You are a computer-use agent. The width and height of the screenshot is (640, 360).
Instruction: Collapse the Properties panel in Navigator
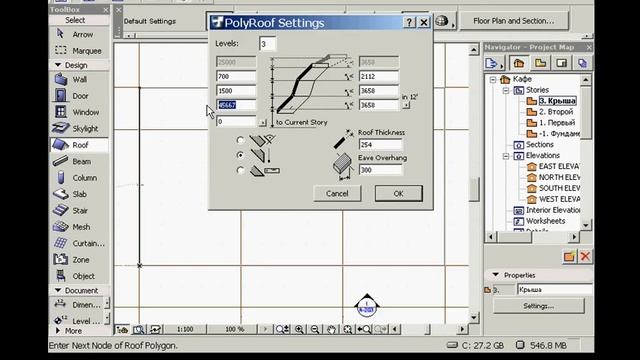coord(495,275)
